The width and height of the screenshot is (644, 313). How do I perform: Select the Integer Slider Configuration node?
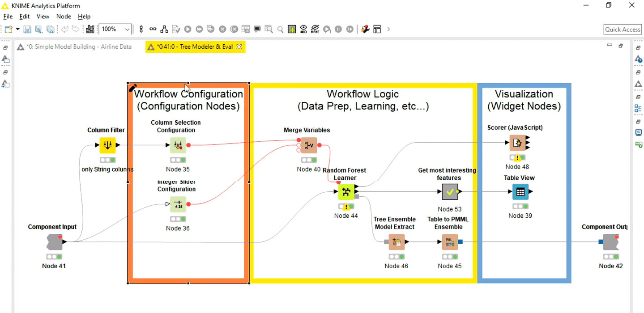[x=178, y=204]
